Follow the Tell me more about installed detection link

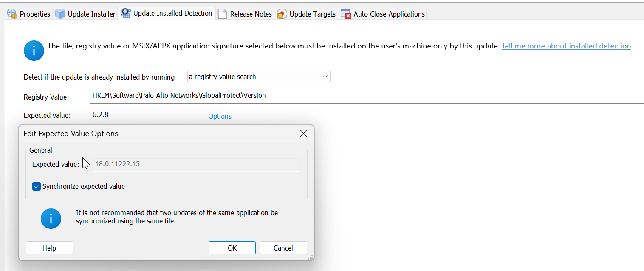tap(566, 46)
